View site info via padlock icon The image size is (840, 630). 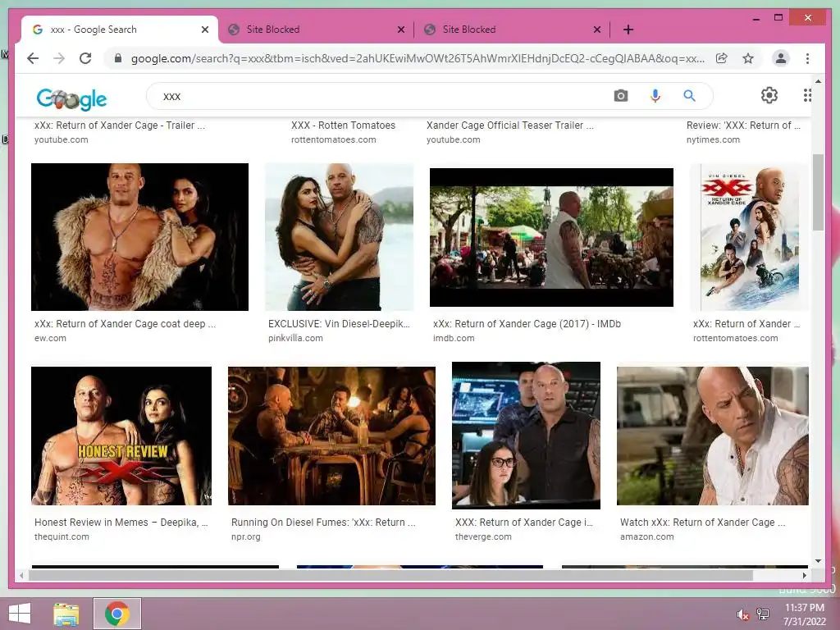[x=118, y=58]
